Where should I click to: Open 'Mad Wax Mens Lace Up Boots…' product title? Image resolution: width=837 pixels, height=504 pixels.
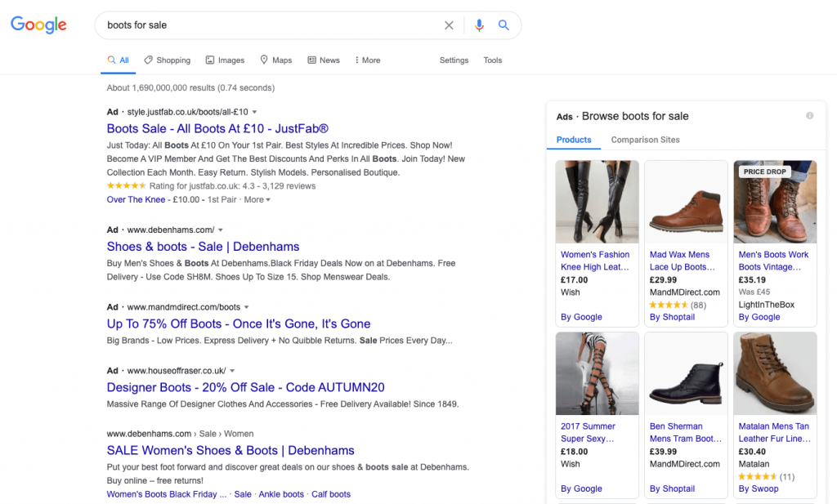coord(683,261)
